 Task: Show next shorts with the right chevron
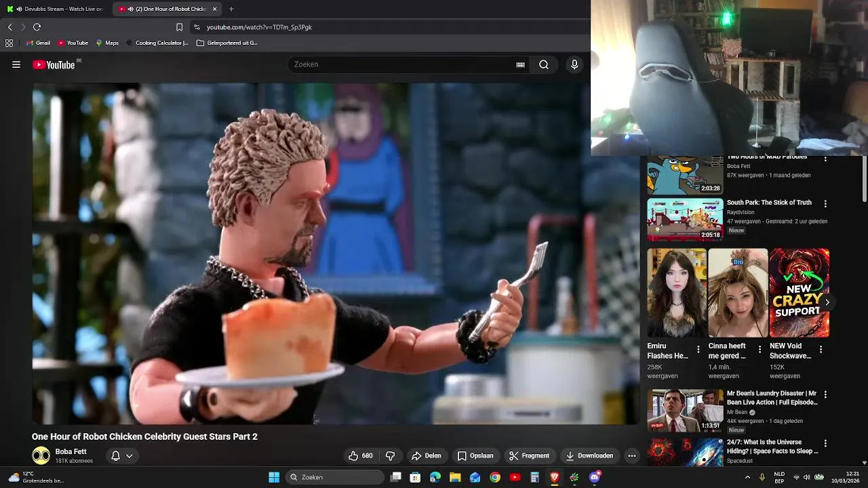(x=827, y=302)
